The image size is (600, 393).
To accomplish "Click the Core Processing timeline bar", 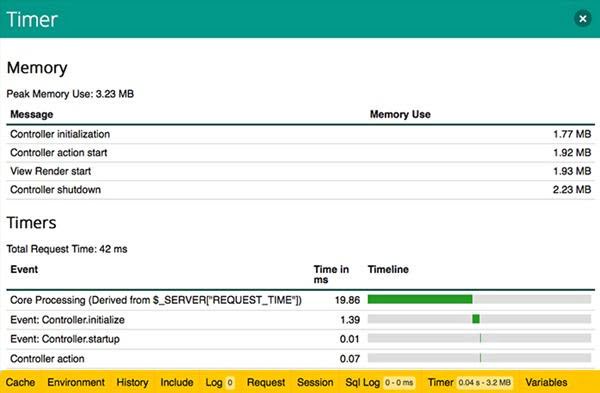I will [x=479, y=299].
